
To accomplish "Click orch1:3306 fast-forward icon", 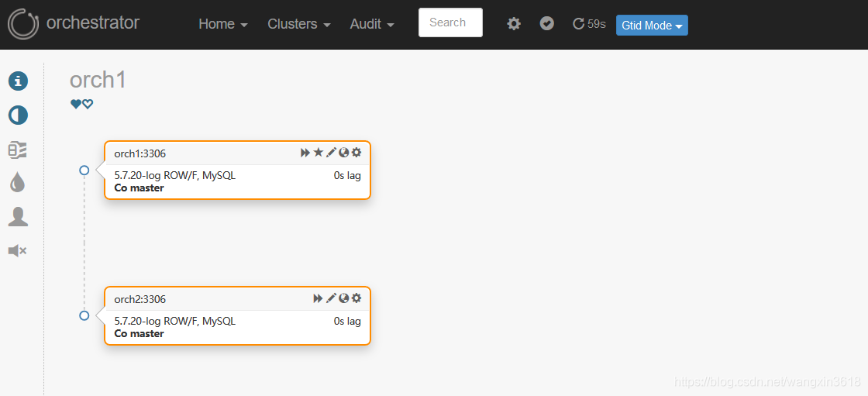I will coord(305,153).
